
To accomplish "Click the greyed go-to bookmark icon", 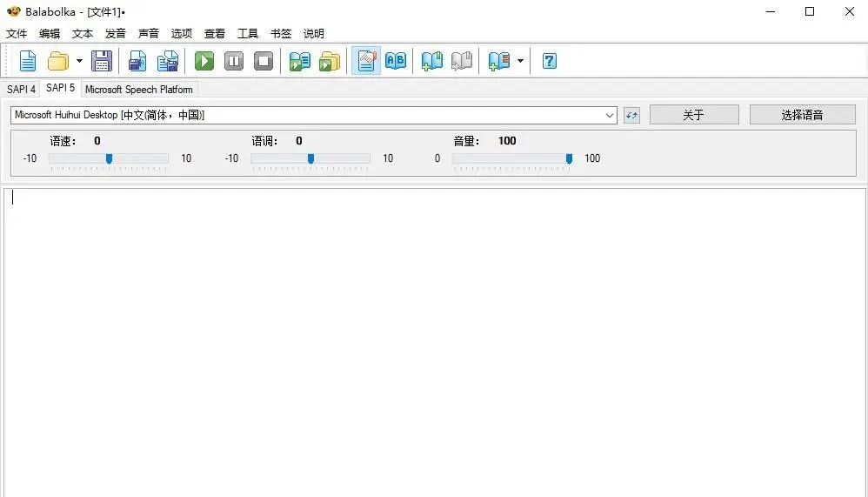I will [x=462, y=61].
